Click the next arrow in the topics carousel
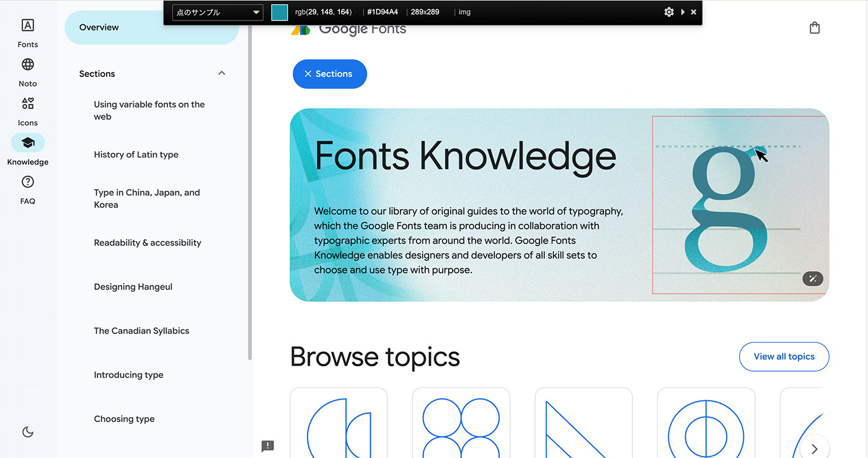 coord(815,449)
